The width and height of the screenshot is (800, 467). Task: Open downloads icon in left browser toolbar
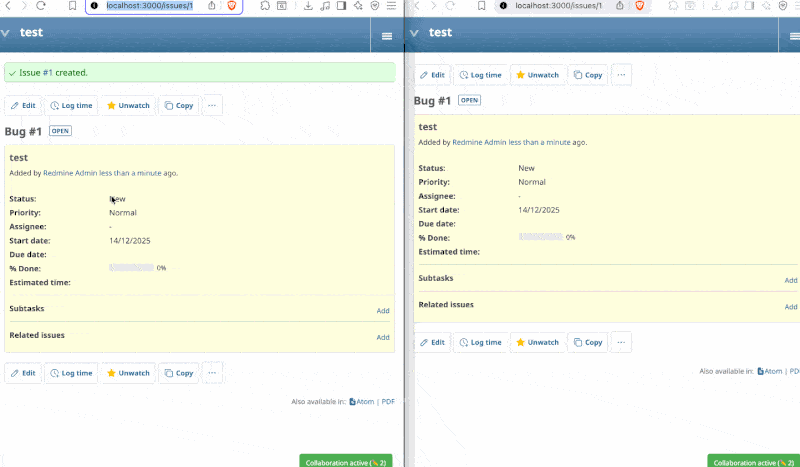coord(306,6)
